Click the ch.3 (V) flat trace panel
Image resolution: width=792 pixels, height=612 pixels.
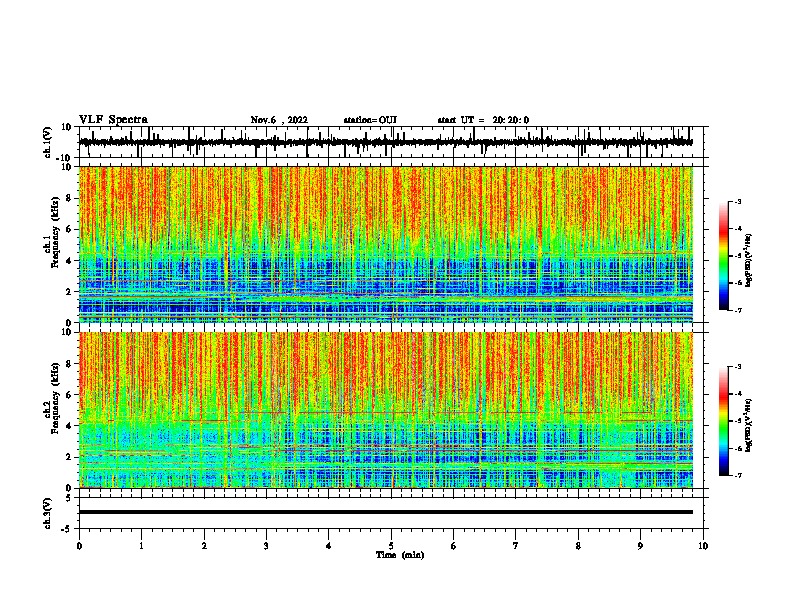393,513
